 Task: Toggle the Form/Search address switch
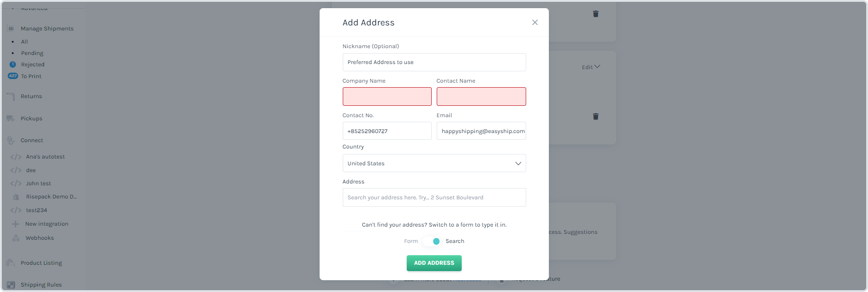click(431, 241)
